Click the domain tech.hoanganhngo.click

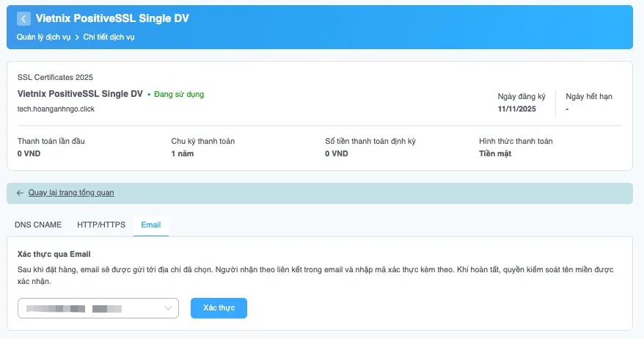pyautogui.click(x=56, y=109)
